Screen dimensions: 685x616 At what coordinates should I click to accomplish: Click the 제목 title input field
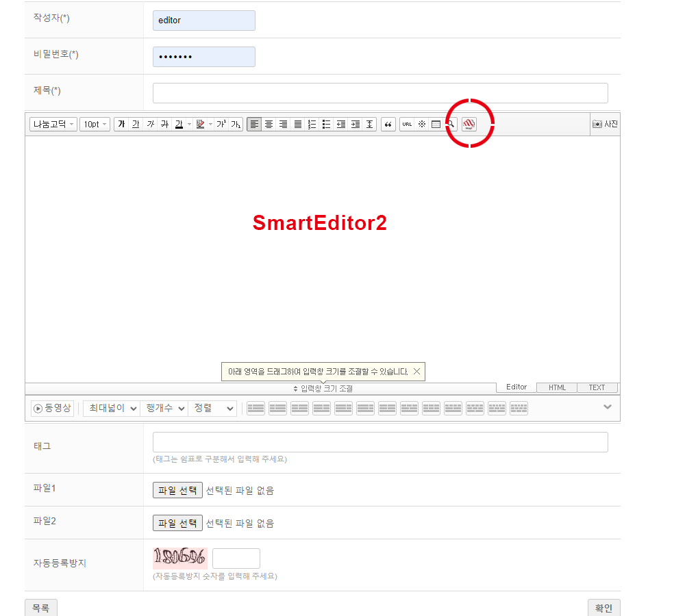coord(380,93)
